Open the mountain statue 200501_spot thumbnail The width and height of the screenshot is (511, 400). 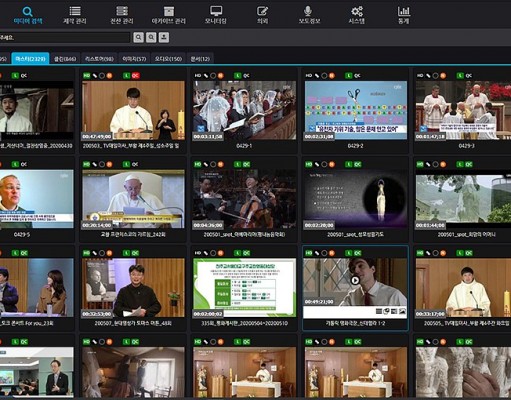pos(463,199)
